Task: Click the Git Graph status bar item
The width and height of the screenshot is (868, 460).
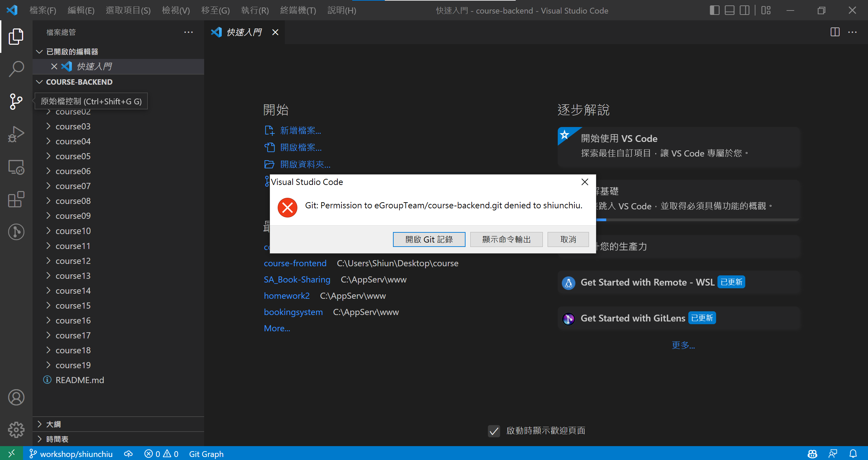Action: [x=206, y=454]
